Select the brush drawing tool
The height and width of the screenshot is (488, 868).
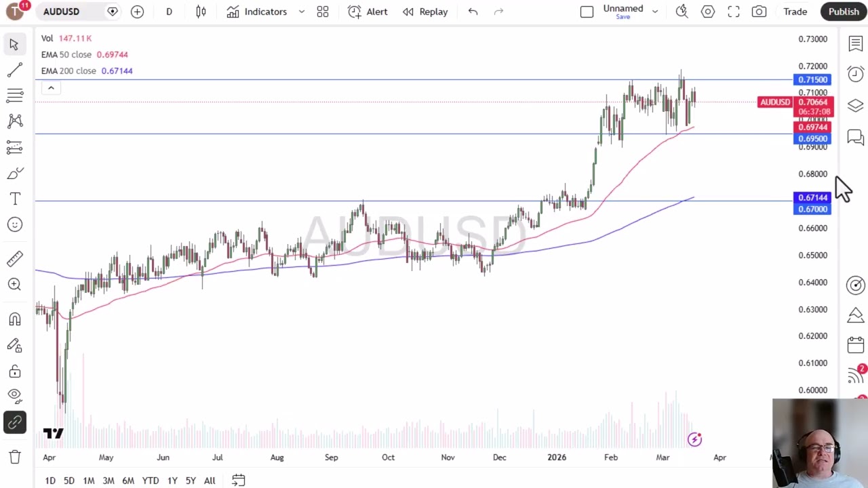coord(14,173)
